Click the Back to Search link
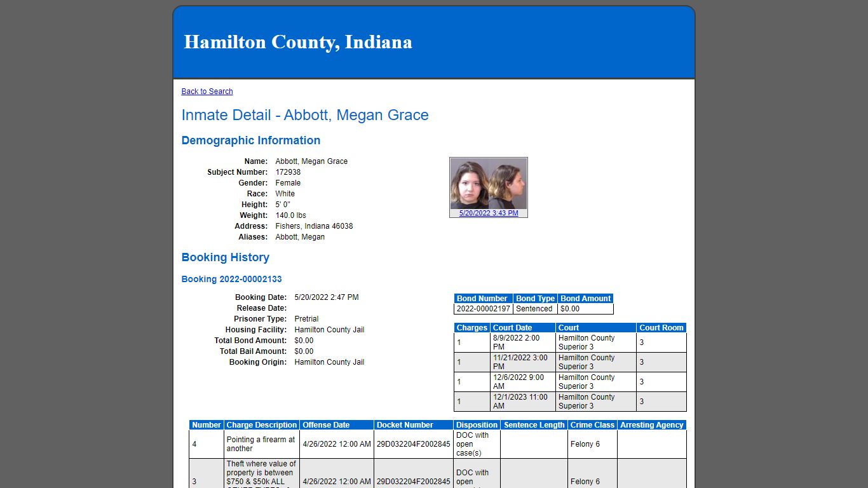 coord(207,91)
